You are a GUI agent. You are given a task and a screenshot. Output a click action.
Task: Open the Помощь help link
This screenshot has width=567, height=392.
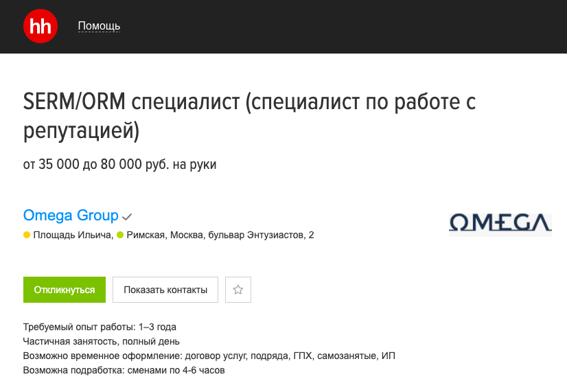tap(99, 26)
